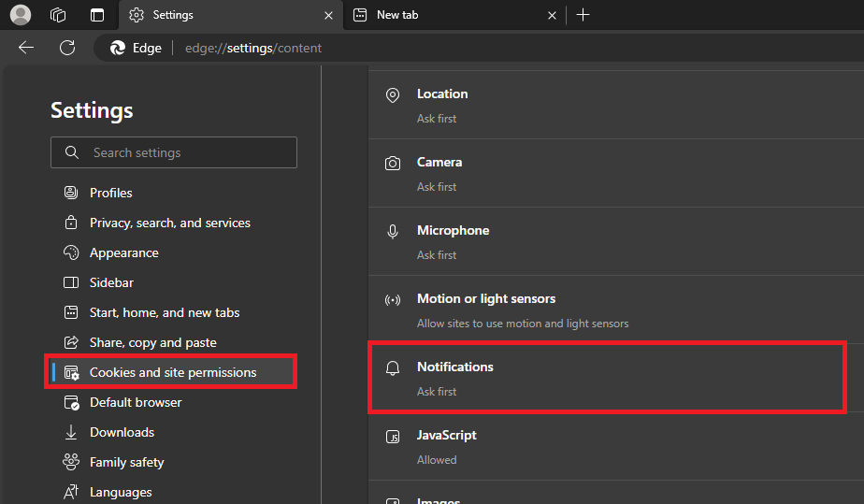Viewport: 864px width, 504px height.
Task: Open Location permission settings
Action: click(616, 105)
